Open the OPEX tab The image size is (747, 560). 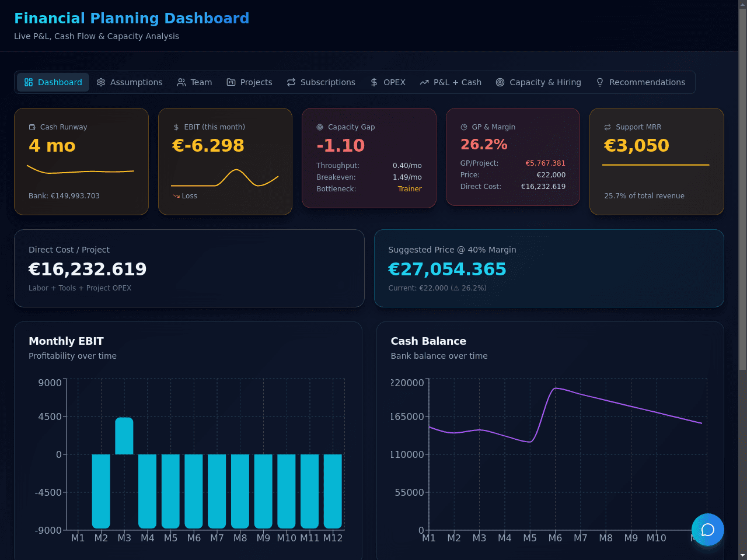pos(388,82)
